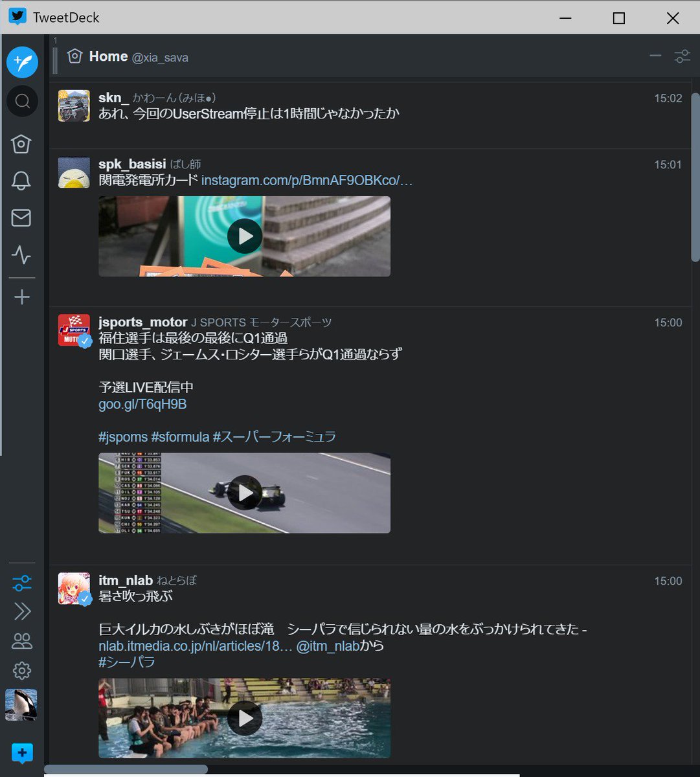
Task: Play the jsports_motor race video
Action: pyautogui.click(x=245, y=493)
